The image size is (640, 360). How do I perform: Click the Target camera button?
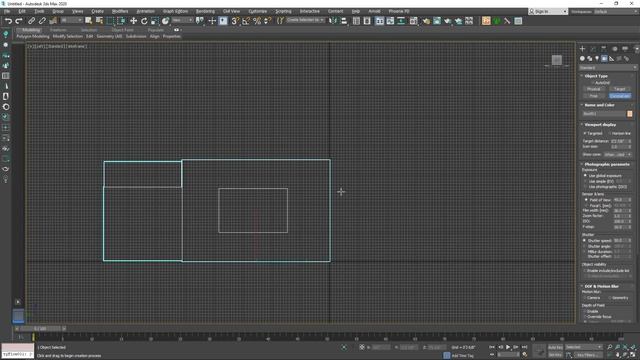620,89
